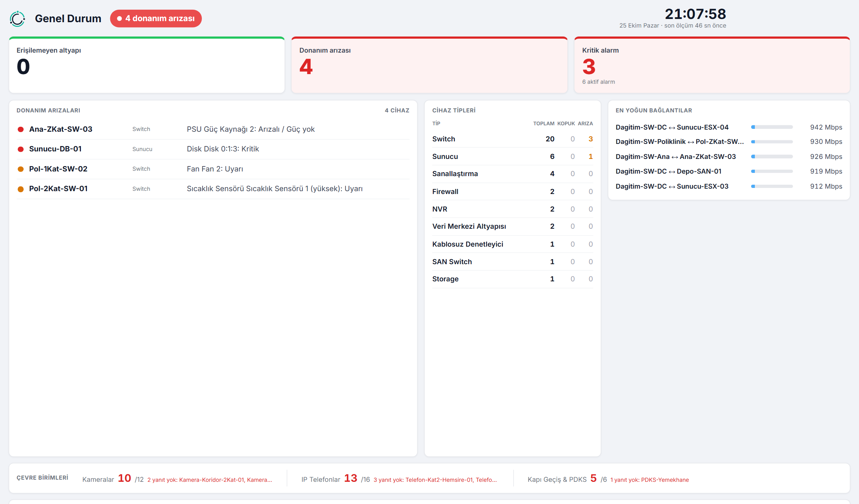Viewport: 859px width, 504px height.
Task: Select the Firewall device type row
Action: 513,192
